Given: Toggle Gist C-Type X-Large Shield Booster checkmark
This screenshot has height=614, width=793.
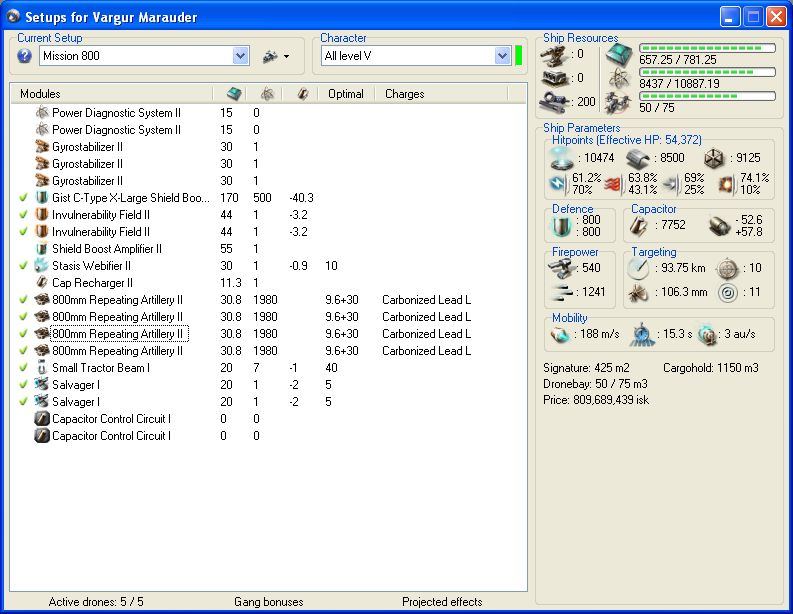Looking at the screenshot, I should coord(24,198).
